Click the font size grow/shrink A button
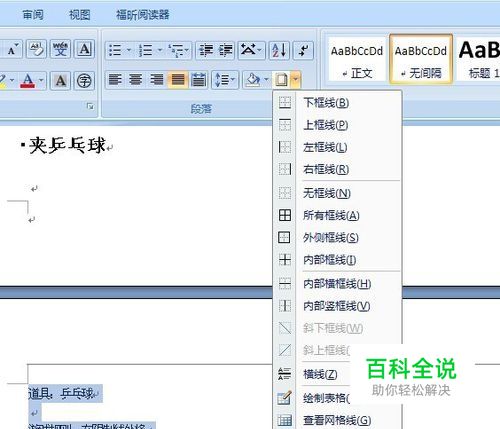 click(x=13, y=50)
